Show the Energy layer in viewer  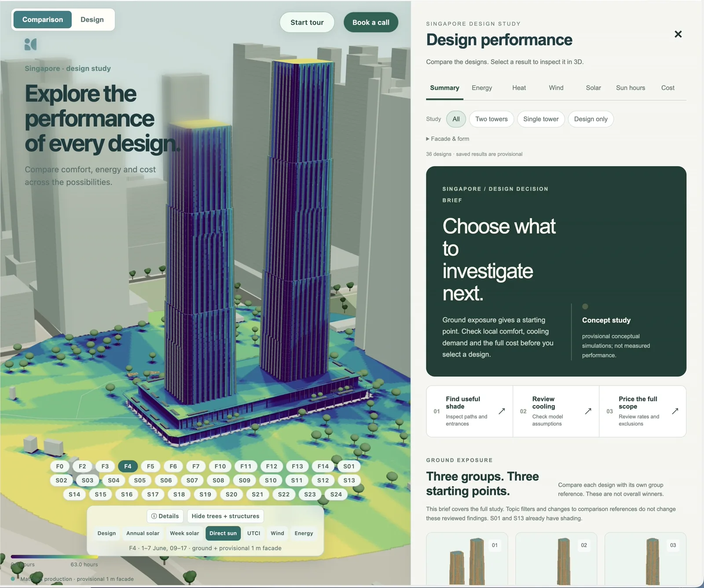[x=304, y=533]
